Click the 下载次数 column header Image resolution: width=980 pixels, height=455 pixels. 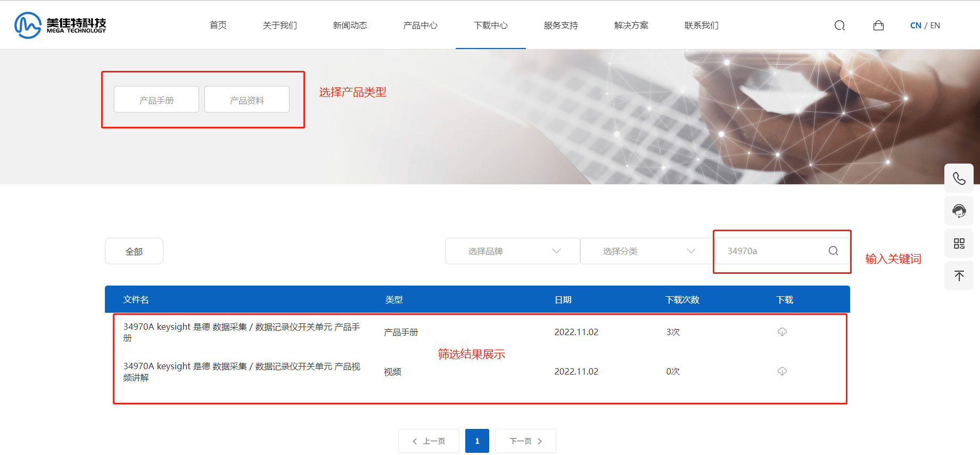click(682, 299)
